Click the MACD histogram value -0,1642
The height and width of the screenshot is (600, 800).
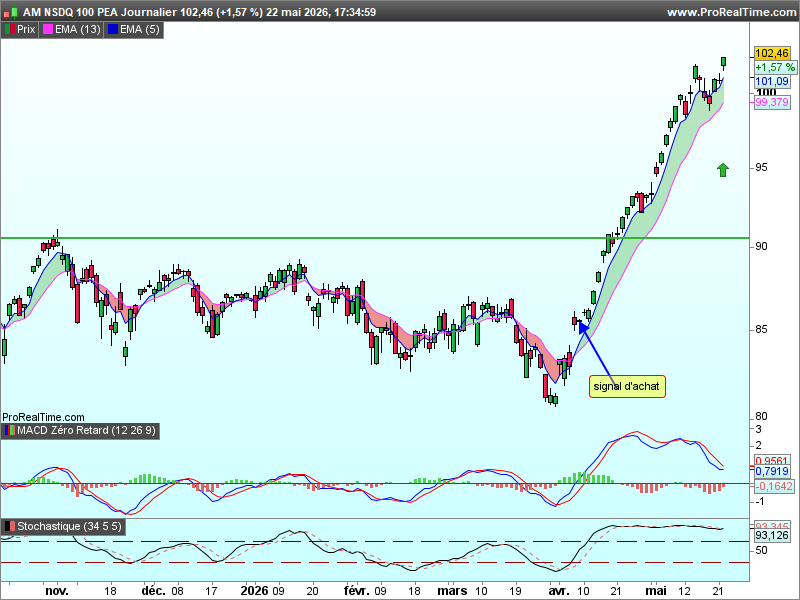(x=774, y=486)
